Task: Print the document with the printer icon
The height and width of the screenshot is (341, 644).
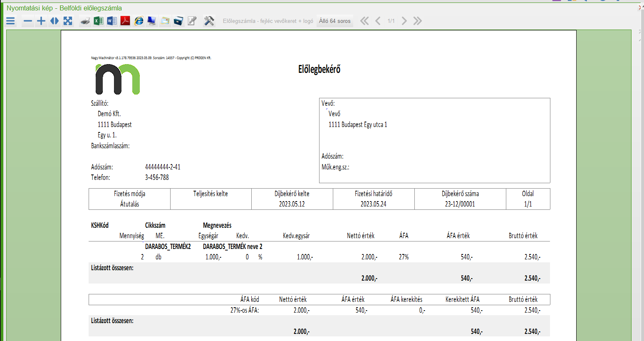Action: (x=85, y=21)
